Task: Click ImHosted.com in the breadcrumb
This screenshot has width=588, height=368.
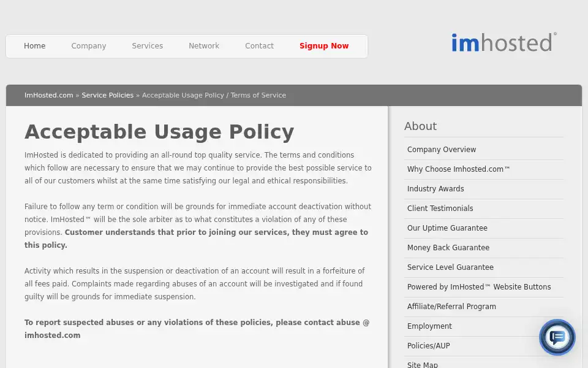Action: [x=49, y=96]
